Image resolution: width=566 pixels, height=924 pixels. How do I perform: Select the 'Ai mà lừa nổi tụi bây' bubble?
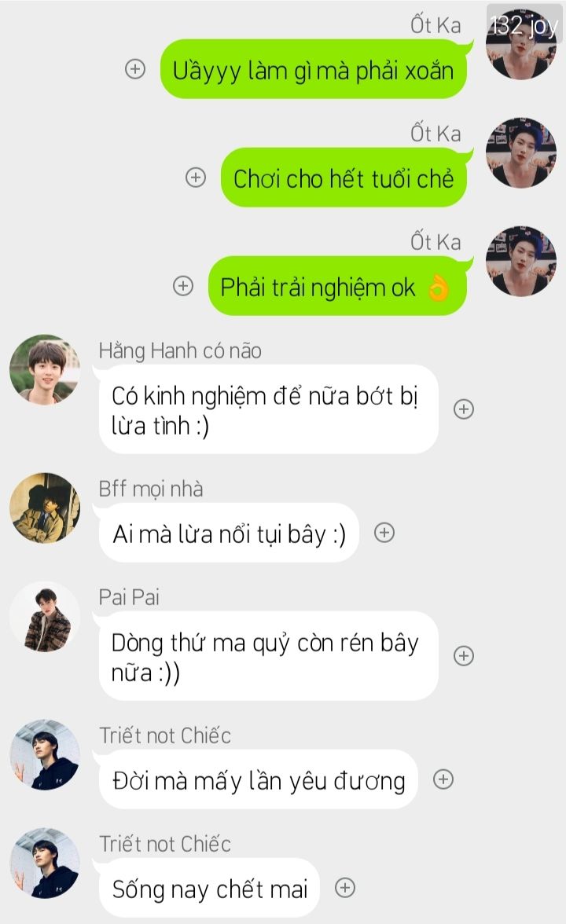click(229, 533)
